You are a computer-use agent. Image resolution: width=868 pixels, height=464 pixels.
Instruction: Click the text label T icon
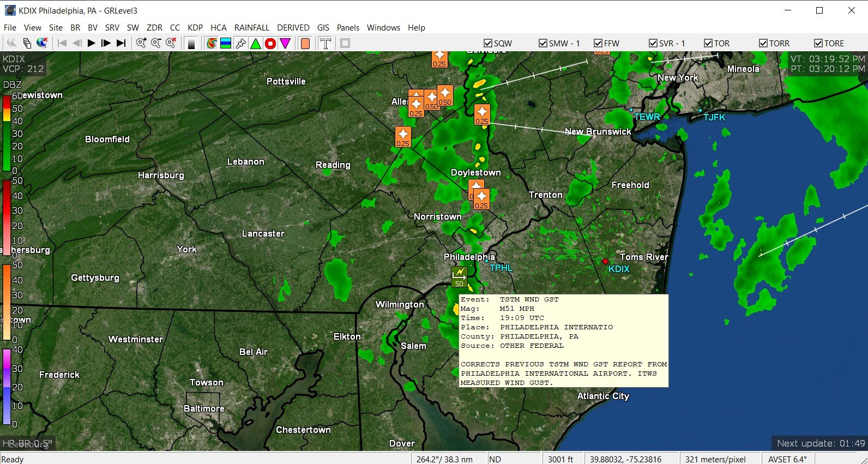pyautogui.click(x=325, y=43)
